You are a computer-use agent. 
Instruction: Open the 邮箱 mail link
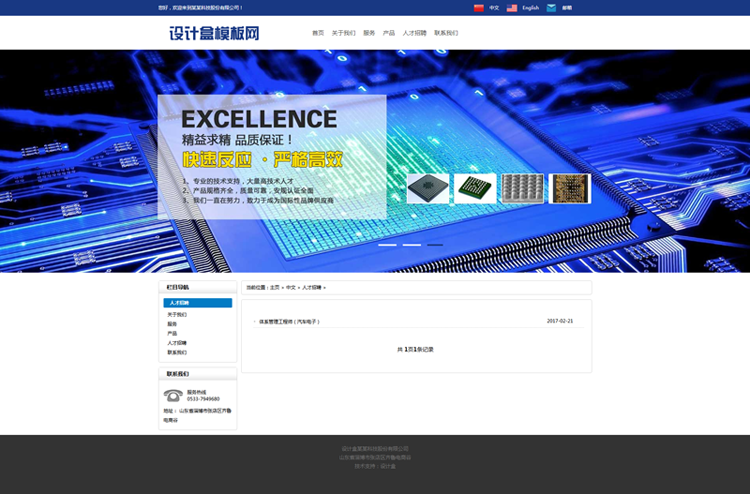[567, 8]
